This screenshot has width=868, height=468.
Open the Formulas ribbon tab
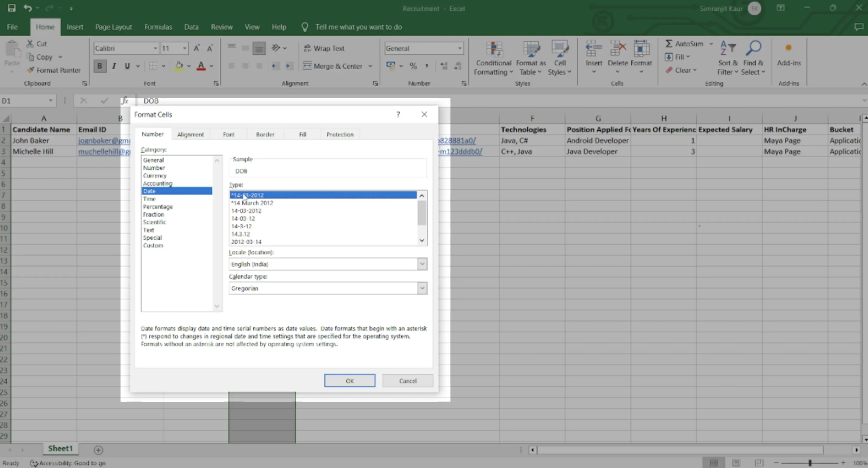(158, 27)
